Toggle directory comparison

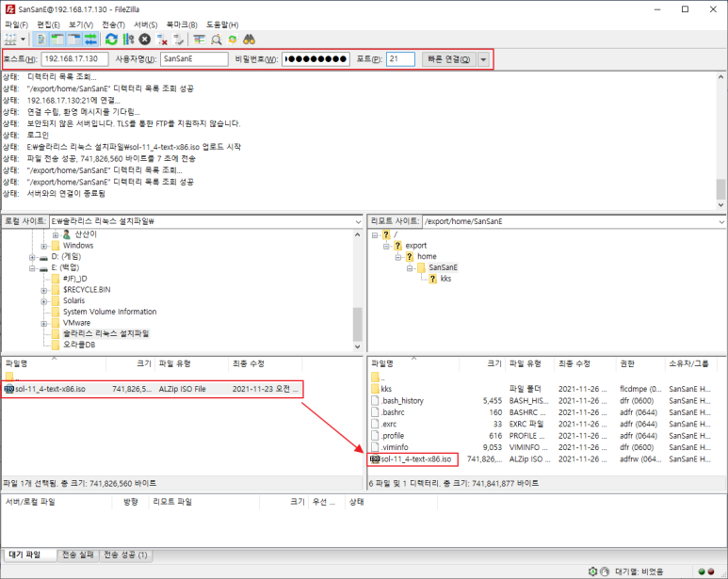216,40
